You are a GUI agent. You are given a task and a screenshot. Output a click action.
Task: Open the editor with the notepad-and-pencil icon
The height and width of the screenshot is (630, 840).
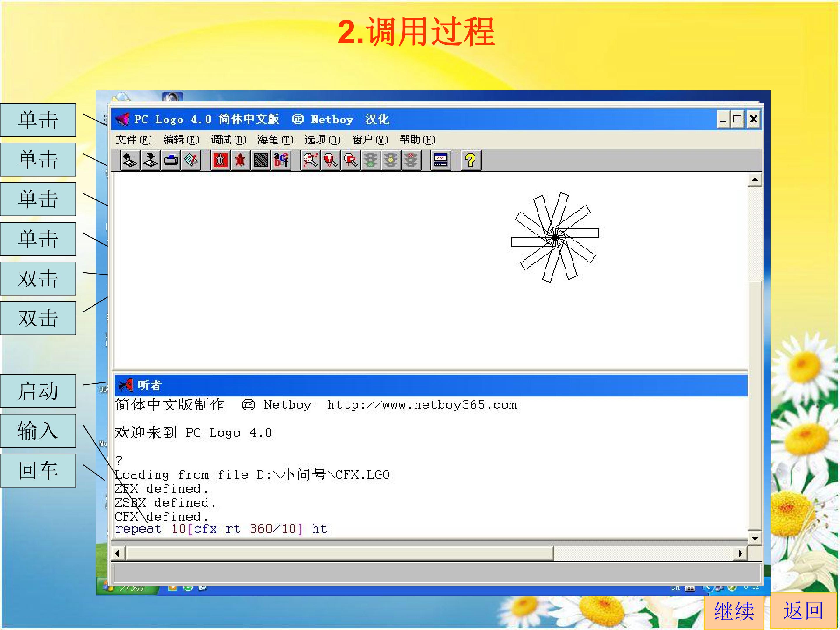pos(191,160)
